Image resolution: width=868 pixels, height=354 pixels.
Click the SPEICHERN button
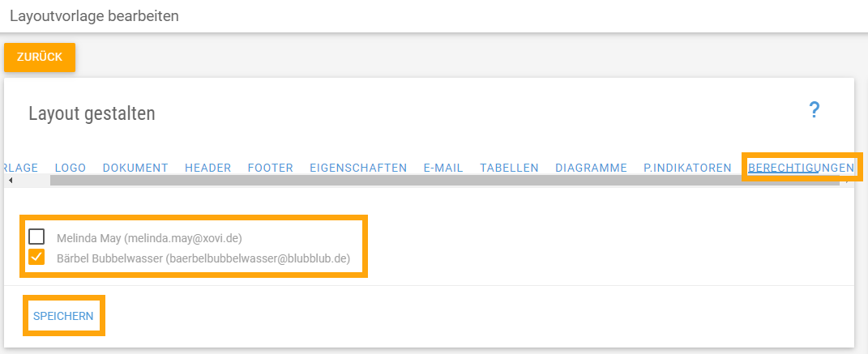pyautogui.click(x=63, y=316)
